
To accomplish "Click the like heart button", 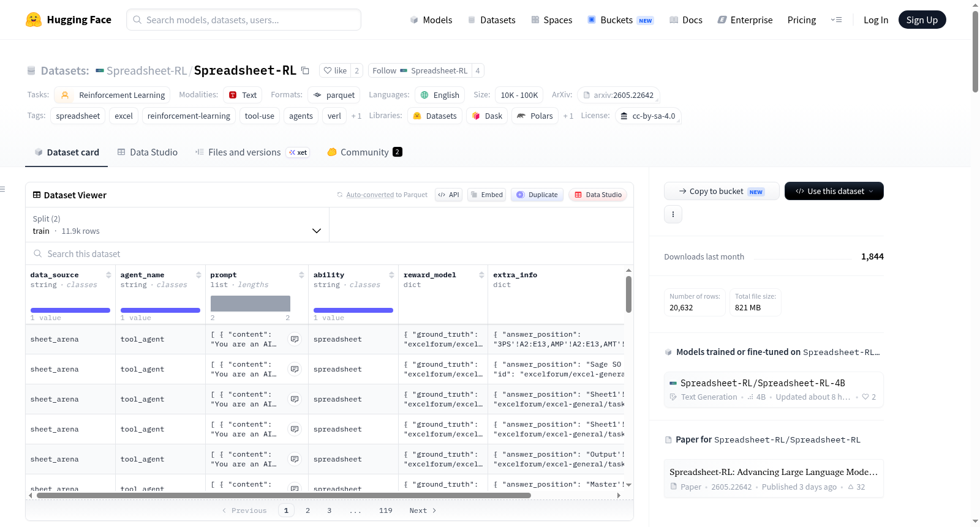I will (x=335, y=70).
